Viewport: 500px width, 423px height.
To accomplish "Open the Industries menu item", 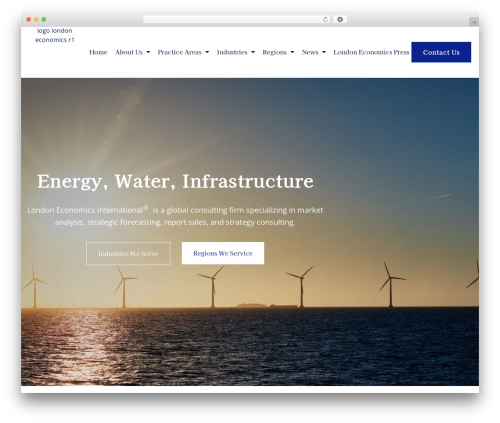I will tap(232, 52).
